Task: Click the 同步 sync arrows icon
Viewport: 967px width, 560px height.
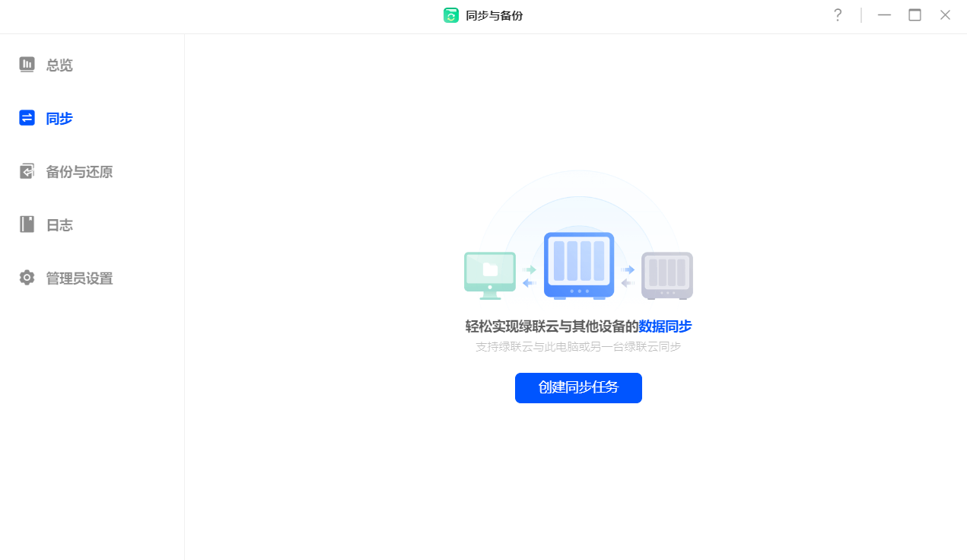Action: [x=27, y=118]
